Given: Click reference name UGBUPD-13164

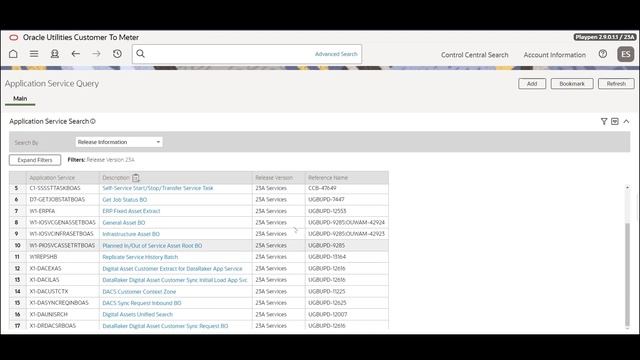Looking at the screenshot, I should coord(327,257).
